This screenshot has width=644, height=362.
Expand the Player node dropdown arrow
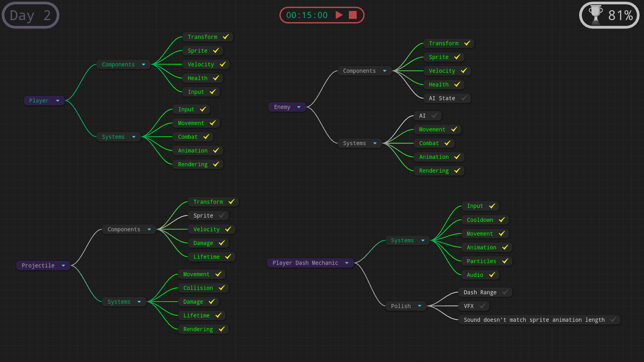(58, 101)
